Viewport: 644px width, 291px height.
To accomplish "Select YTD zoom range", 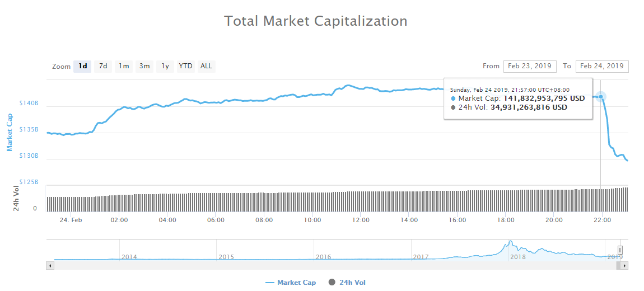I will tap(185, 66).
